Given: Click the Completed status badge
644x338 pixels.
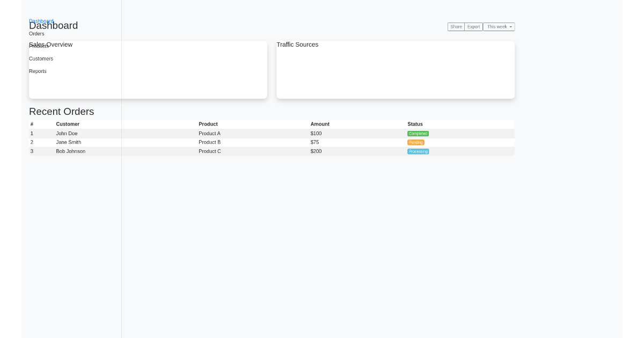Looking at the screenshot, I should coord(418,133).
